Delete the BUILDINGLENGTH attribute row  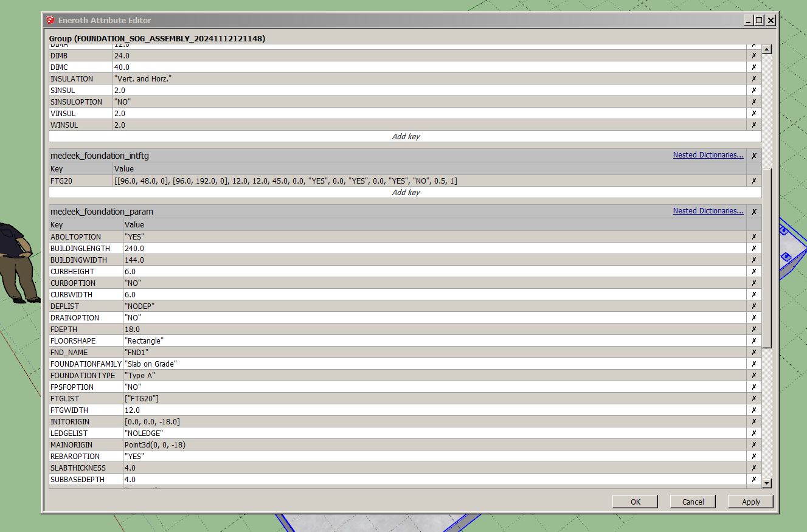(x=753, y=248)
